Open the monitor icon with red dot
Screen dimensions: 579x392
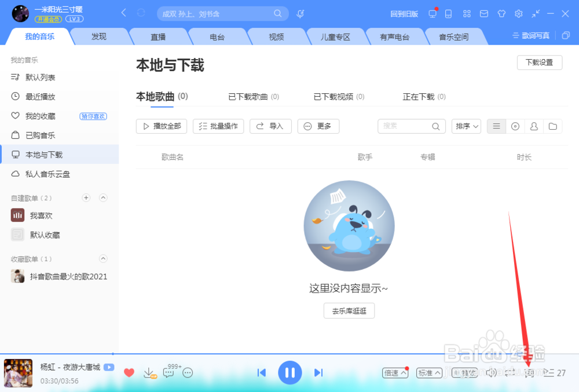(433, 14)
